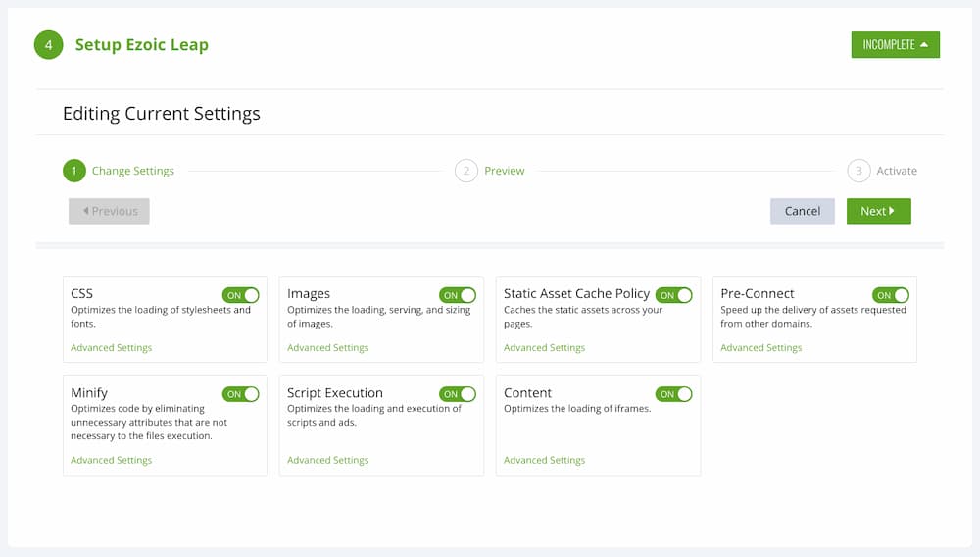Screen dimensions: 980x557
Task: Click the Content card title
Action: coord(527,393)
